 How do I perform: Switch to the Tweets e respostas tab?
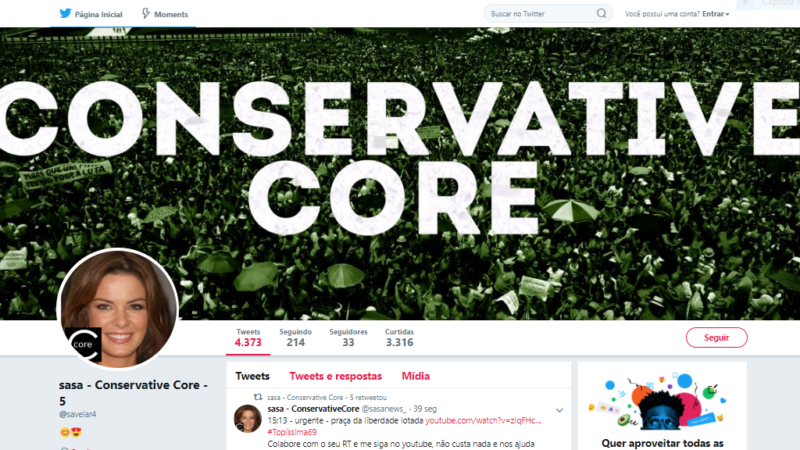coord(336,376)
